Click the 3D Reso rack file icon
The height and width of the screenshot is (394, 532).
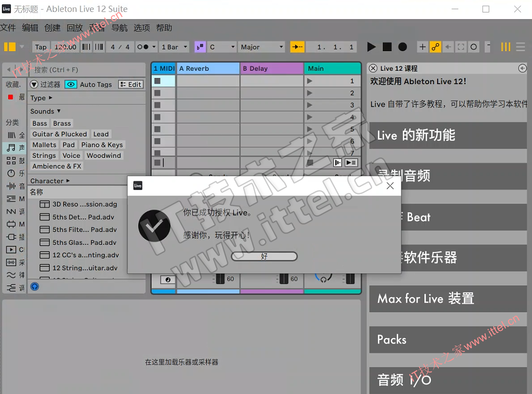coord(44,204)
